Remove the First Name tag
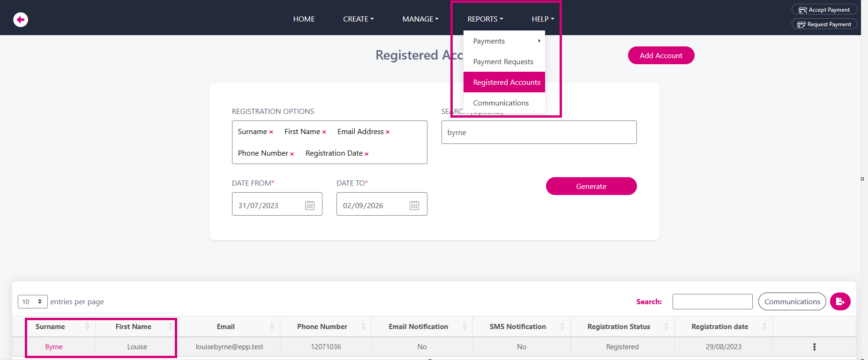The image size is (868, 360). 324,132
